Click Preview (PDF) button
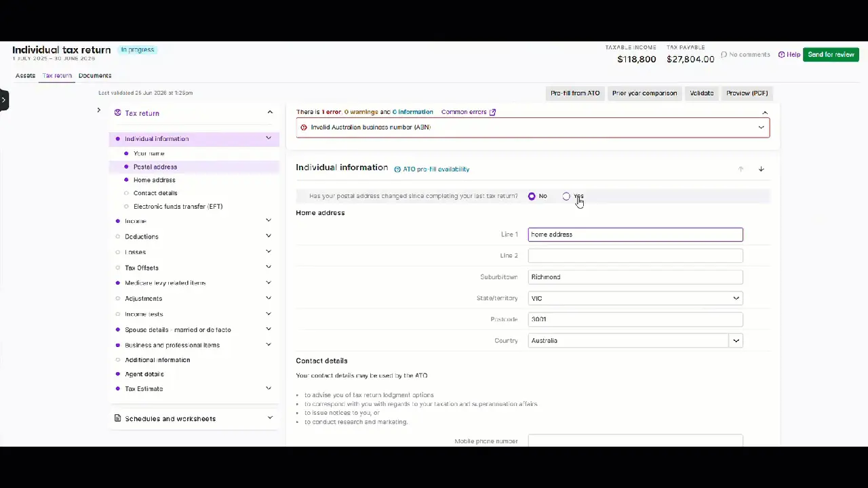Viewport: 868px width, 488px height. tap(747, 93)
